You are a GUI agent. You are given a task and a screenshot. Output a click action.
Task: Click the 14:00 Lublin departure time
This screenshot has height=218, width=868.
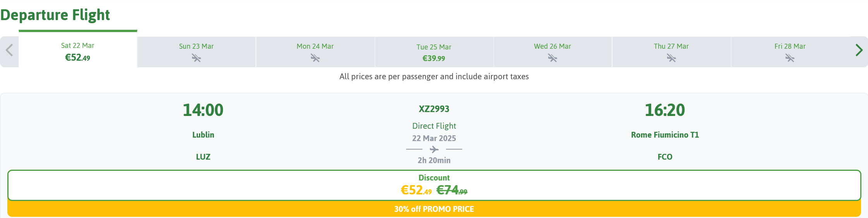click(203, 110)
